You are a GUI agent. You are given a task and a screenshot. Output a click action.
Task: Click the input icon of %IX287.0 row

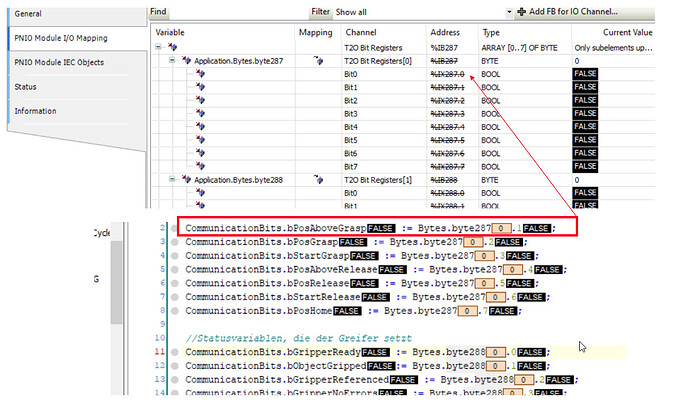click(x=201, y=73)
